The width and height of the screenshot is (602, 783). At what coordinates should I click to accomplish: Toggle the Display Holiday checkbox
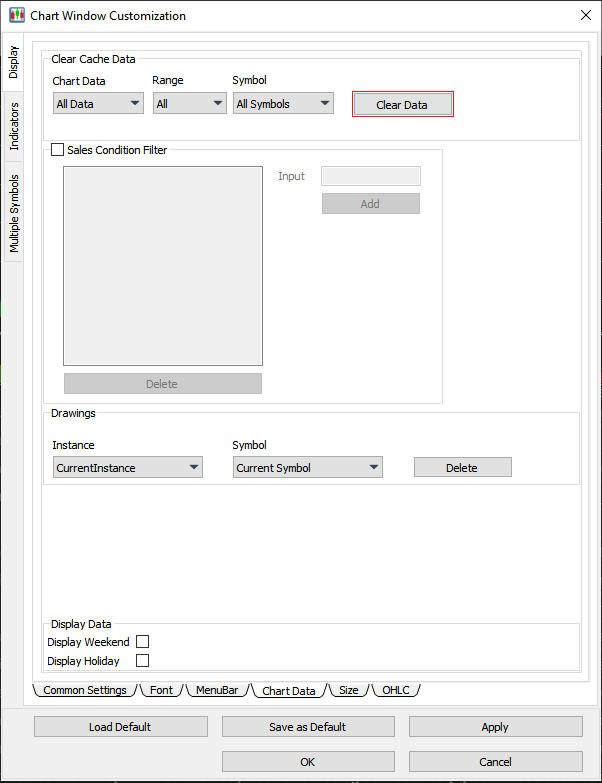click(x=142, y=661)
